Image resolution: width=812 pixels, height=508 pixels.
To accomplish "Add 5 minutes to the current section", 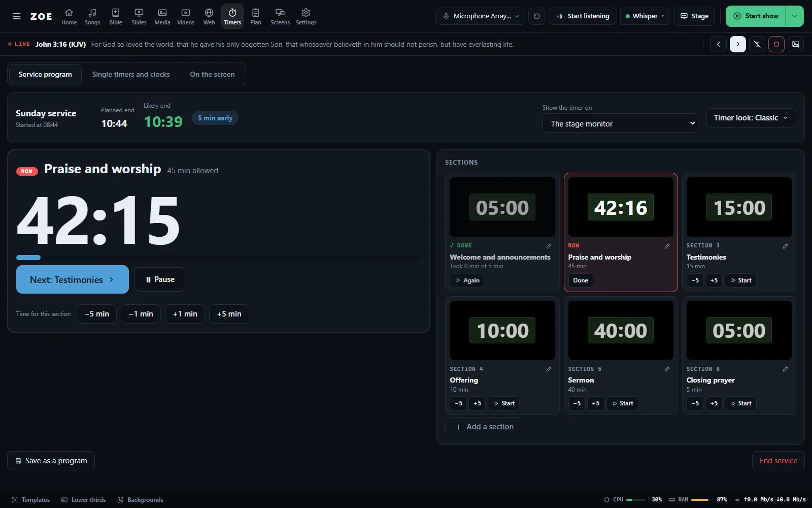I will pos(229,314).
